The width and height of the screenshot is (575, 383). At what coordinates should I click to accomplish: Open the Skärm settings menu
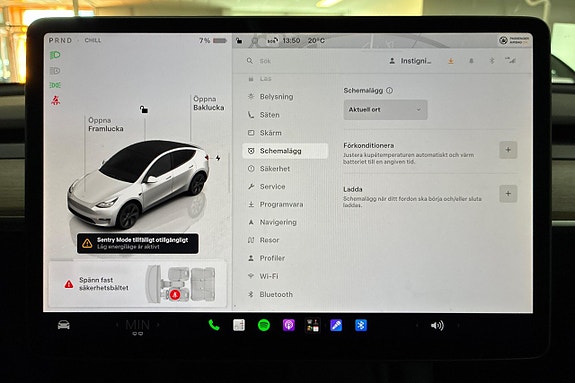pyautogui.click(x=285, y=133)
